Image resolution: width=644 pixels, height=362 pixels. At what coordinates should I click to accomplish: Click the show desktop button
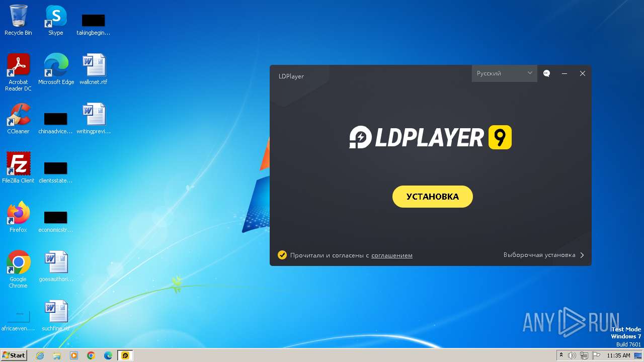[638, 355]
